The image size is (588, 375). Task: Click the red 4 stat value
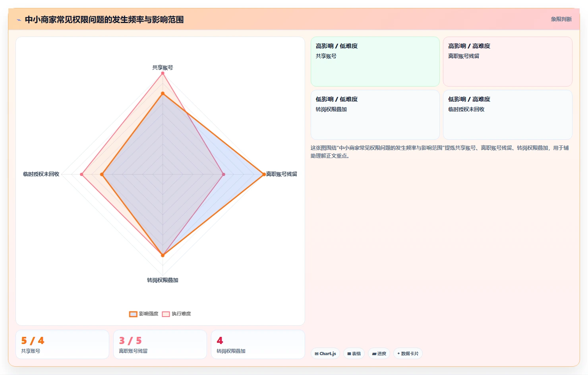pyautogui.click(x=220, y=340)
